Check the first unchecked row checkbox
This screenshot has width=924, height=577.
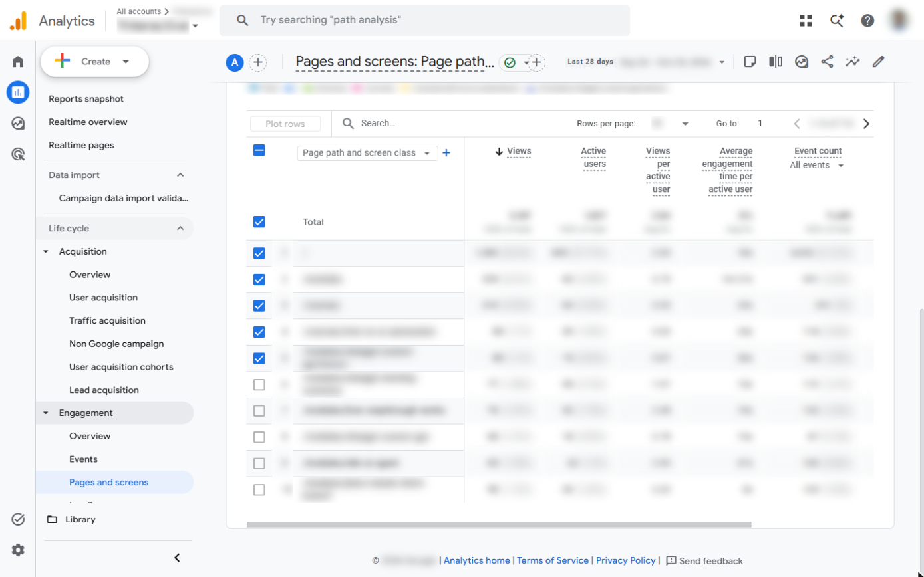coord(259,384)
